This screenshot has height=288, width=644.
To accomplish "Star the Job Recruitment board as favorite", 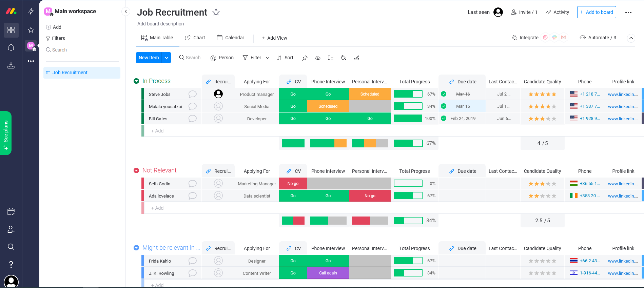I will 216,13.
